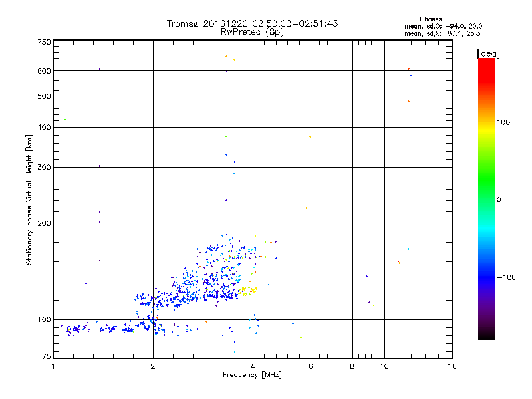Viewport: 532px width, 399px height.
Task: Select the mean, sd,X statistics line
Action: coord(446,33)
